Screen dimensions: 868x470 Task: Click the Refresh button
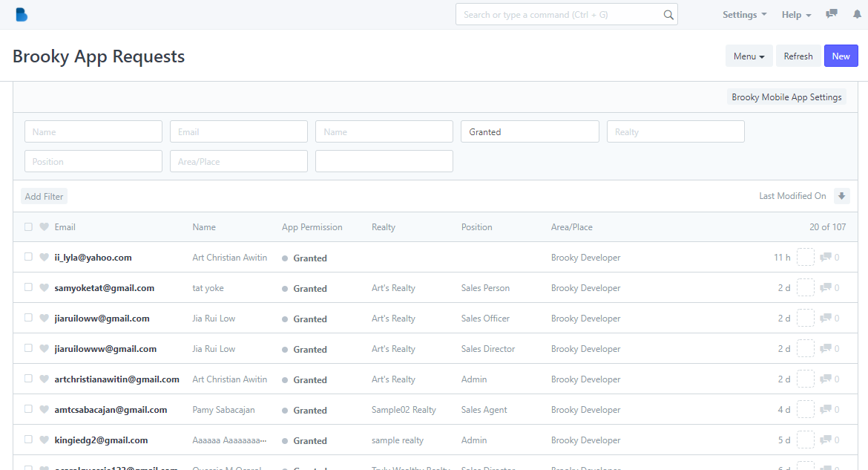point(798,56)
